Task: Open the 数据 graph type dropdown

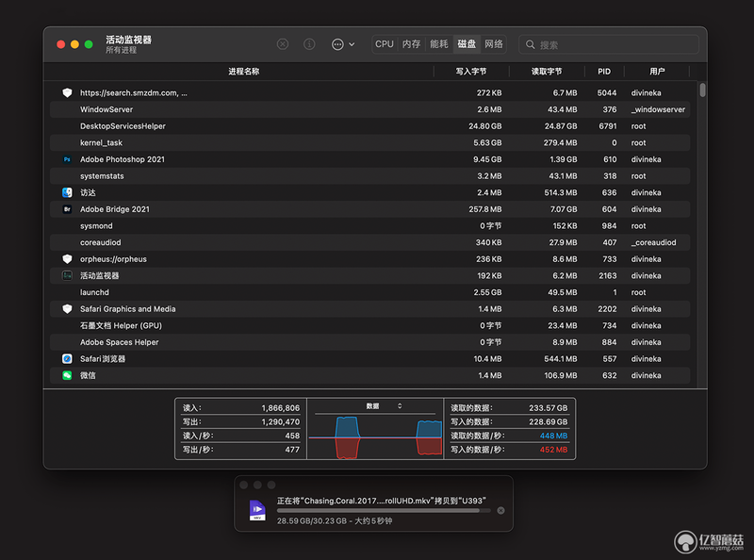Action: click(384, 406)
